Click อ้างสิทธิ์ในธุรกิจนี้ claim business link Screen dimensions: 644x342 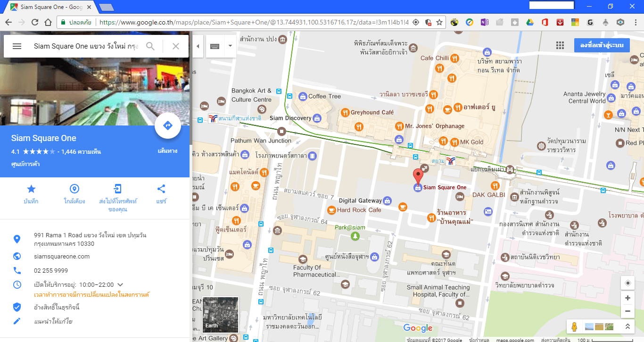click(x=57, y=308)
